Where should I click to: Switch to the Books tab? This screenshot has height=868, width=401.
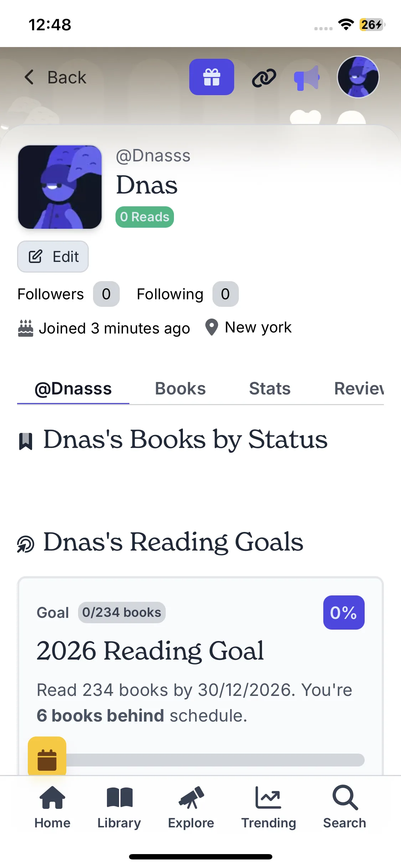pyautogui.click(x=180, y=388)
